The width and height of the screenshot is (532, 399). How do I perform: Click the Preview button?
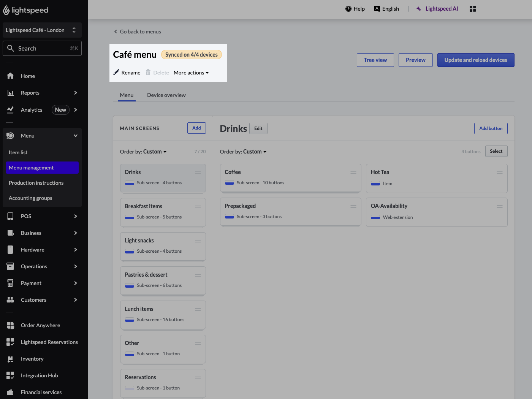coord(416,60)
